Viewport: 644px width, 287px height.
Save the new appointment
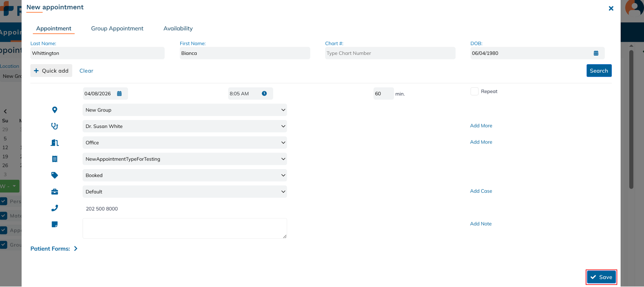[601, 277]
